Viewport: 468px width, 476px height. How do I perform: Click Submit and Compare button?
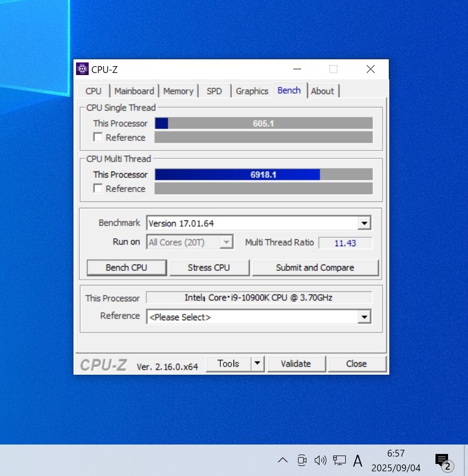point(315,268)
